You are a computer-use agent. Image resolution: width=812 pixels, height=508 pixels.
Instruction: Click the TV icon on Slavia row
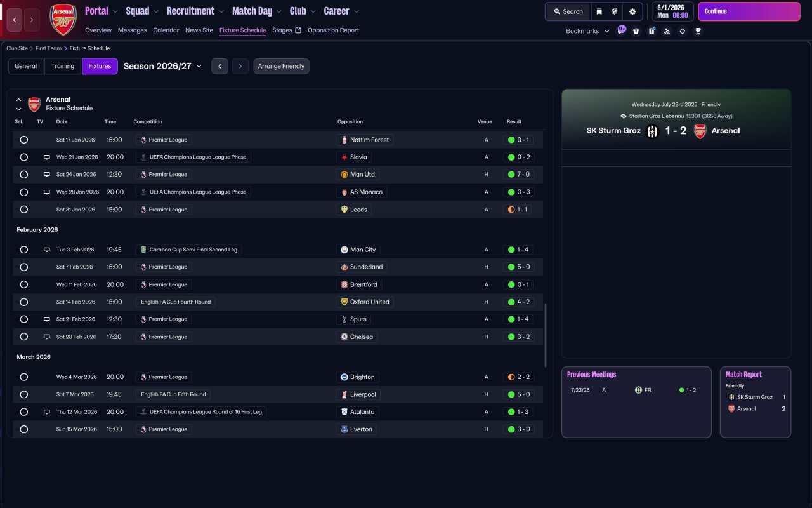point(46,157)
